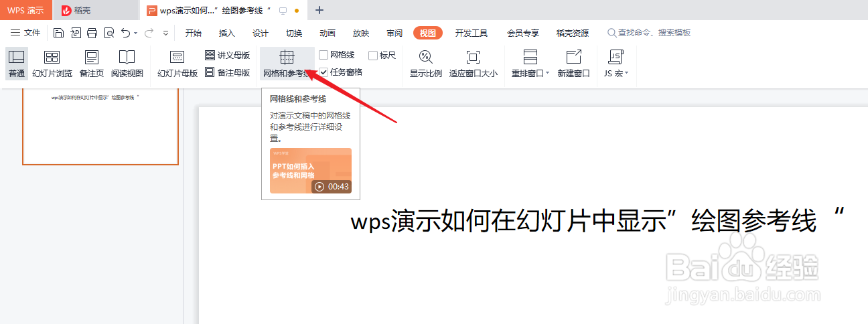The width and height of the screenshot is (868, 324).
Task: Open Slide Master (幻灯片母版)
Action: [177, 64]
